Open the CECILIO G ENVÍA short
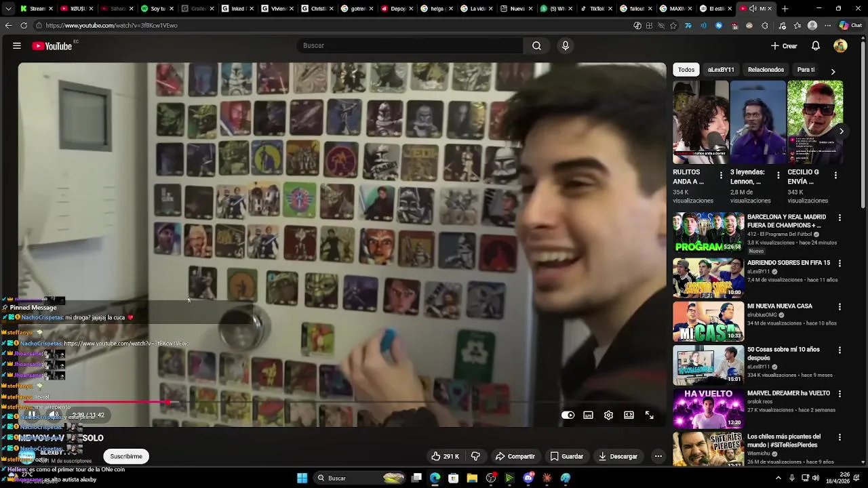 pyautogui.click(x=814, y=122)
